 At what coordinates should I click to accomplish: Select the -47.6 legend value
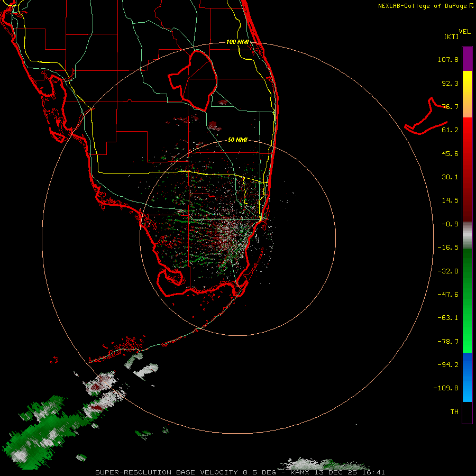pos(448,295)
